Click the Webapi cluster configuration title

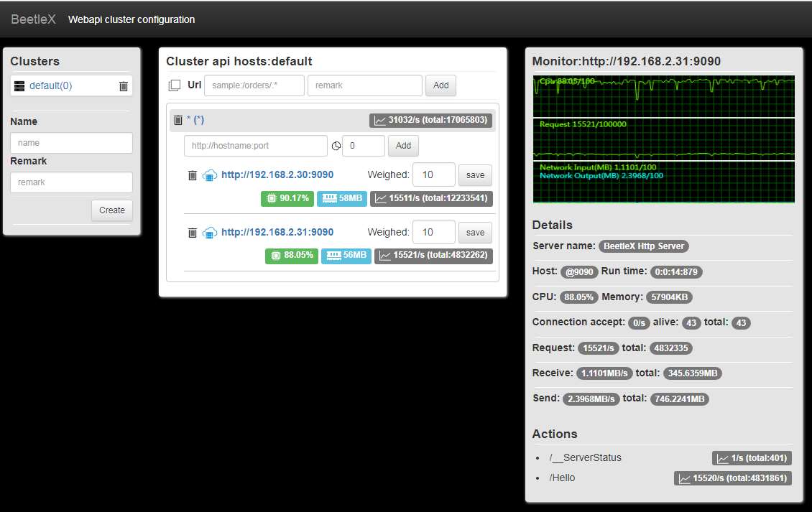point(132,19)
